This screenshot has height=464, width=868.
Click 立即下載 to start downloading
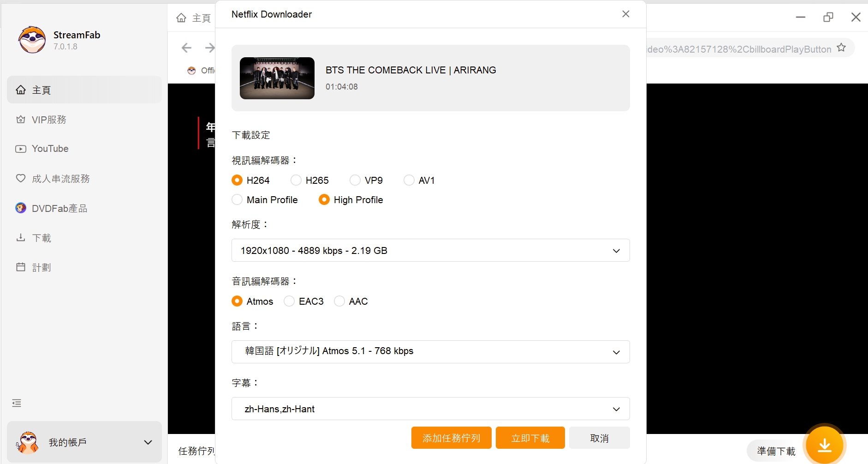530,437
